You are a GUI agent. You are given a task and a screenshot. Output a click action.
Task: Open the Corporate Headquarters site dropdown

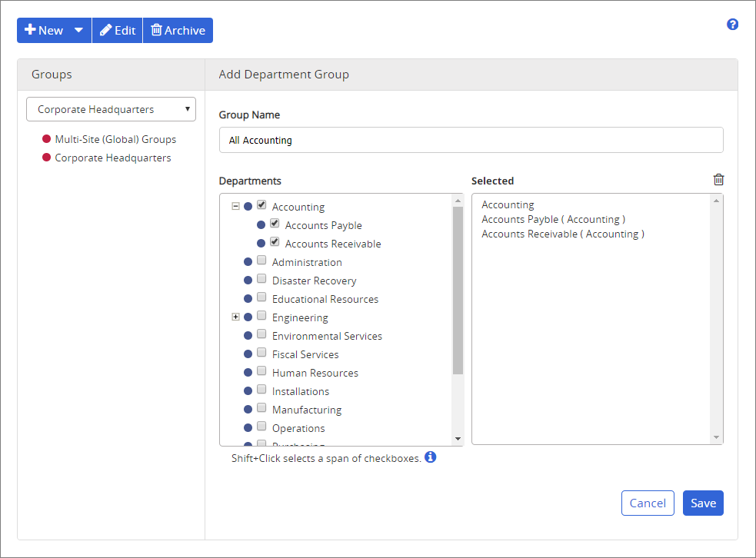coord(111,109)
